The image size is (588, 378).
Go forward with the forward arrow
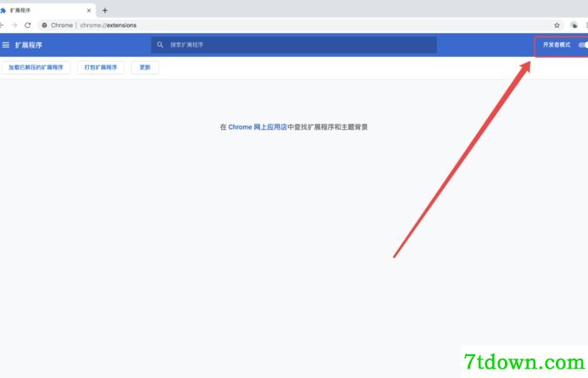pyautogui.click(x=14, y=25)
